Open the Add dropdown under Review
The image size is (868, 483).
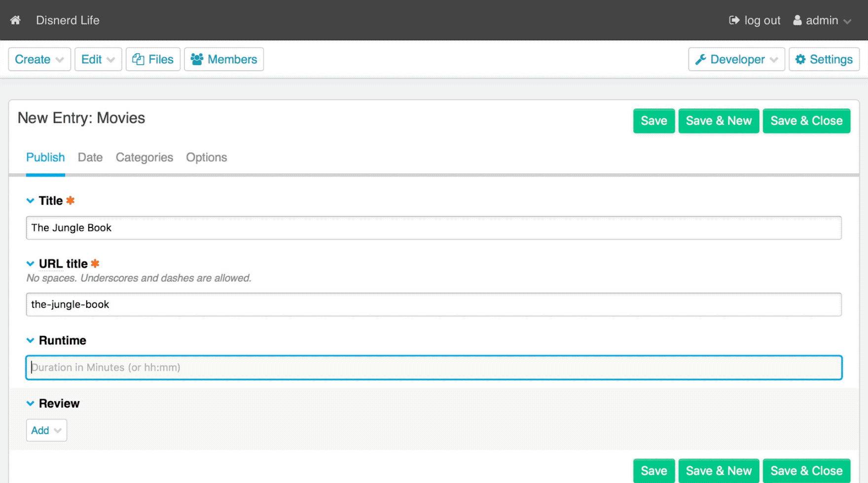pyautogui.click(x=46, y=430)
